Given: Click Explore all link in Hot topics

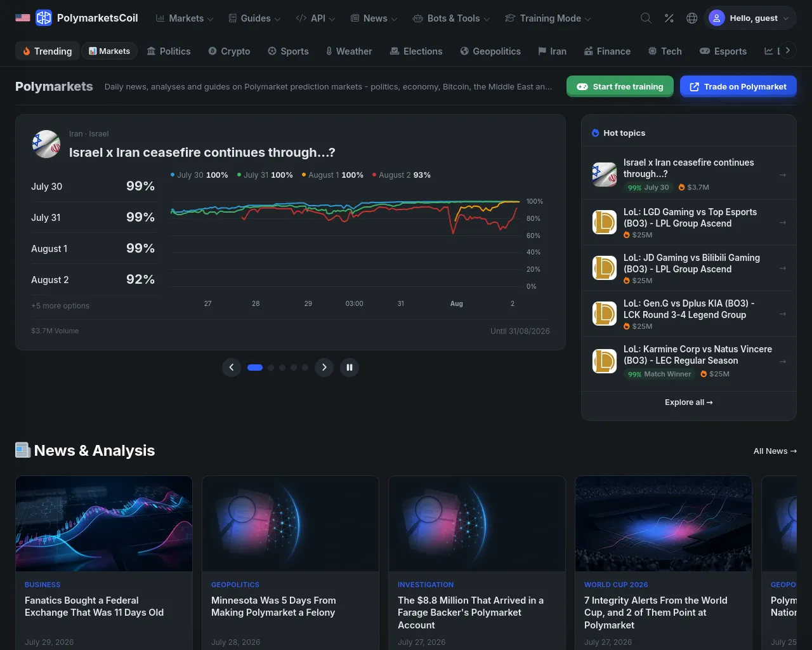Looking at the screenshot, I should [x=689, y=402].
